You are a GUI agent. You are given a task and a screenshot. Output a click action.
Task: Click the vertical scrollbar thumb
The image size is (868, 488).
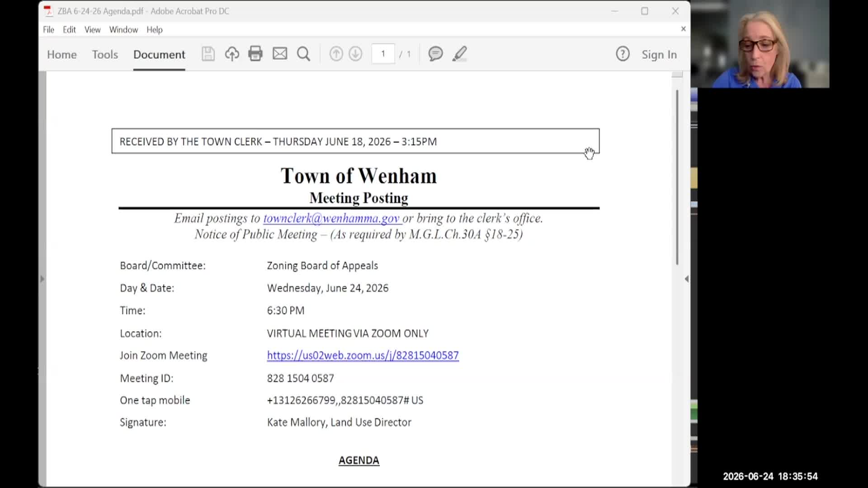tap(677, 177)
